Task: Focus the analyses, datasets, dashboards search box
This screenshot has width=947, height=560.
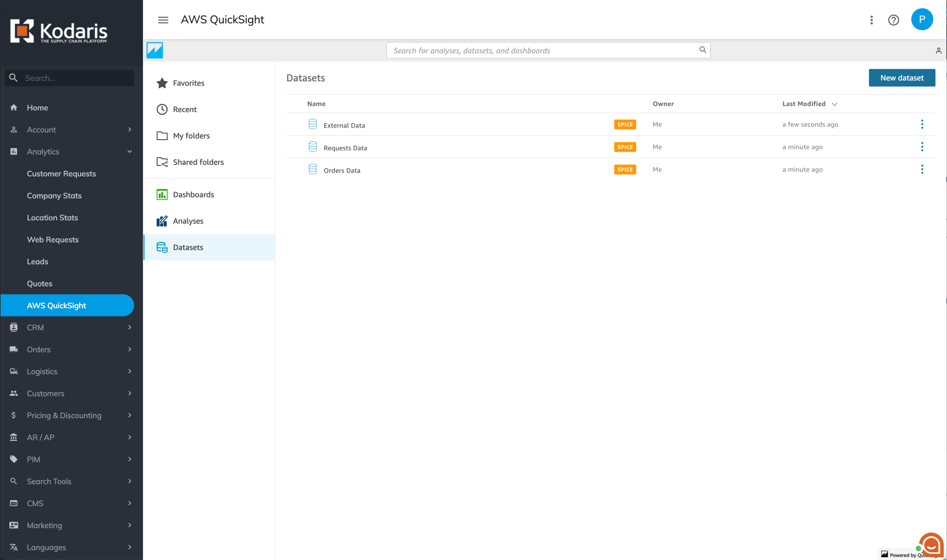Action: [548, 51]
